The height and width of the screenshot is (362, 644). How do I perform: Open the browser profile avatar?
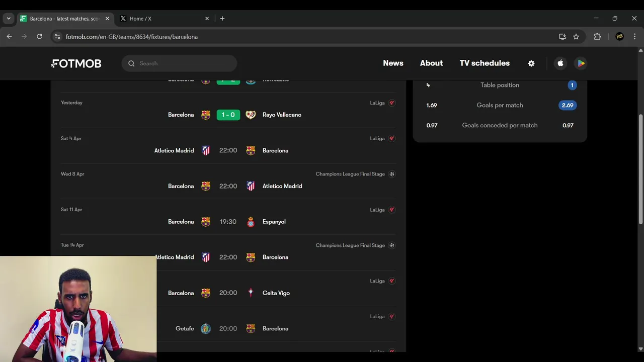[619, 37]
